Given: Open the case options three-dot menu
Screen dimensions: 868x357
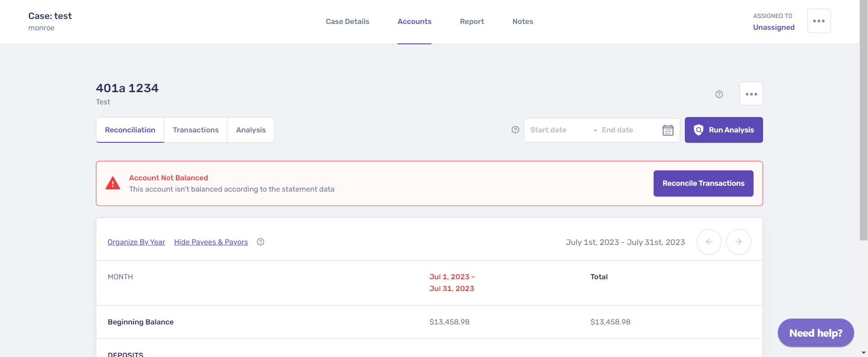Looking at the screenshot, I should pyautogui.click(x=819, y=21).
